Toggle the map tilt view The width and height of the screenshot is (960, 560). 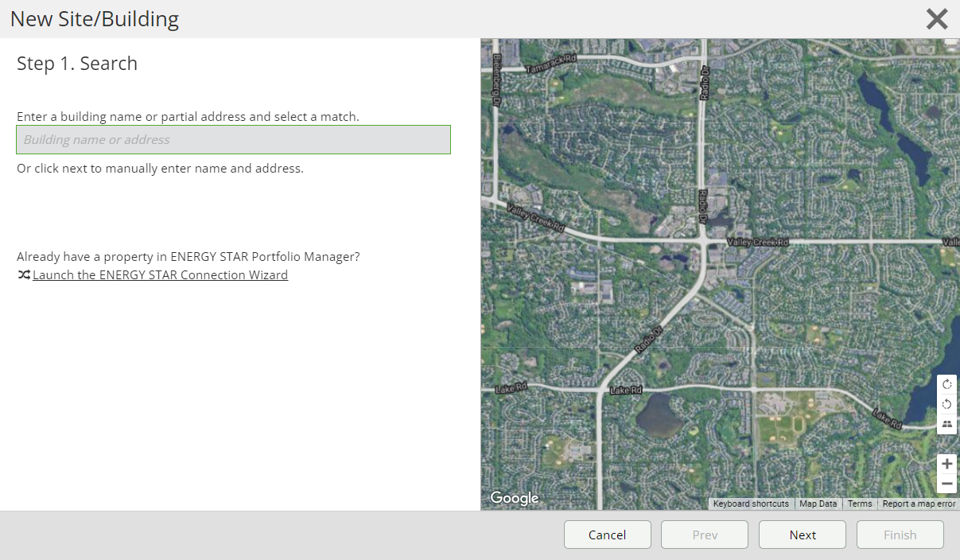coord(946,424)
